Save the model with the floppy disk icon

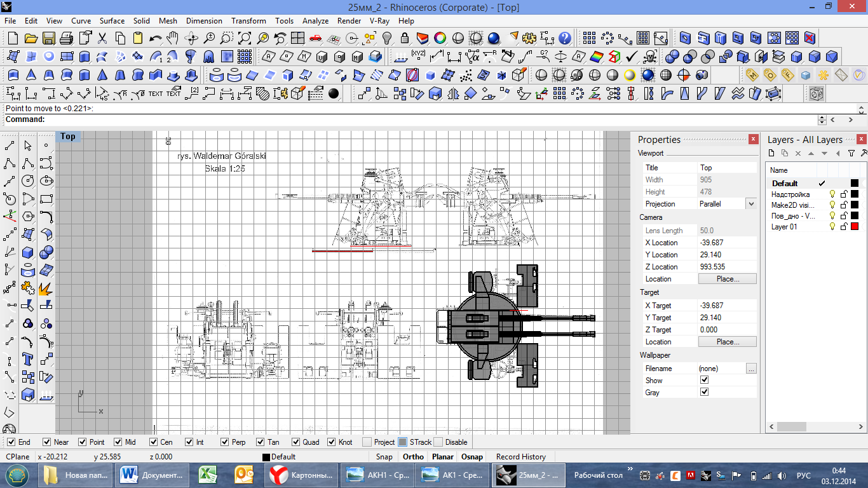point(49,38)
